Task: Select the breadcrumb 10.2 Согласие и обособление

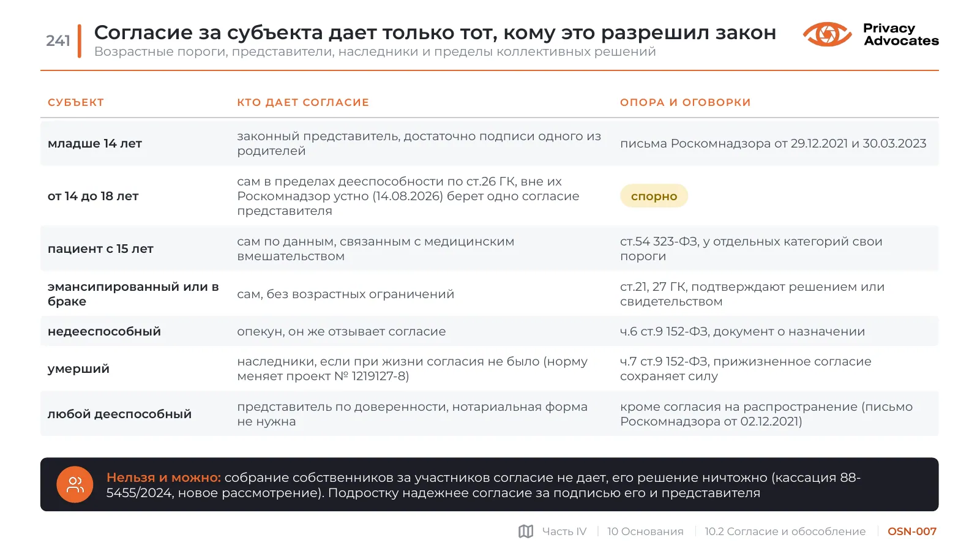Action: [x=785, y=531]
